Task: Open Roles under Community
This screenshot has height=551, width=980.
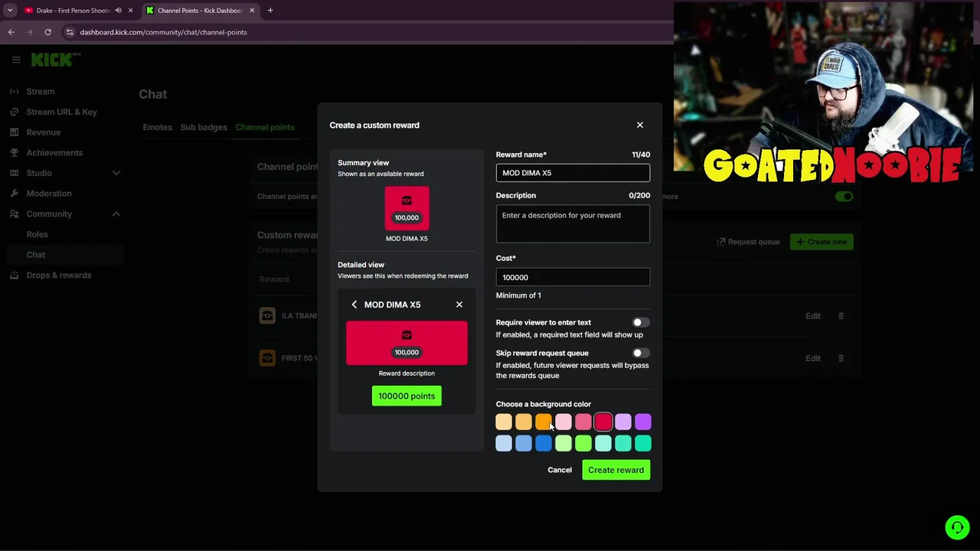Action: point(37,234)
